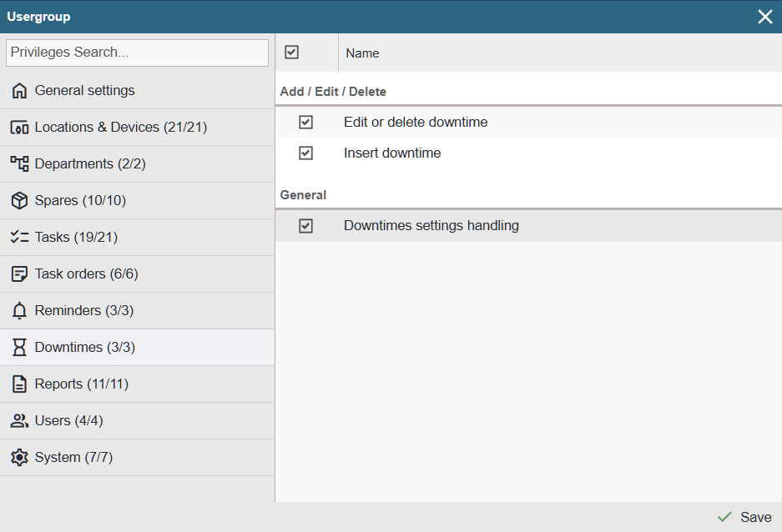The height and width of the screenshot is (532, 782).
Task: Click the Tasks checklist icon
Action: pyautogui.click(x=19, y=238)
